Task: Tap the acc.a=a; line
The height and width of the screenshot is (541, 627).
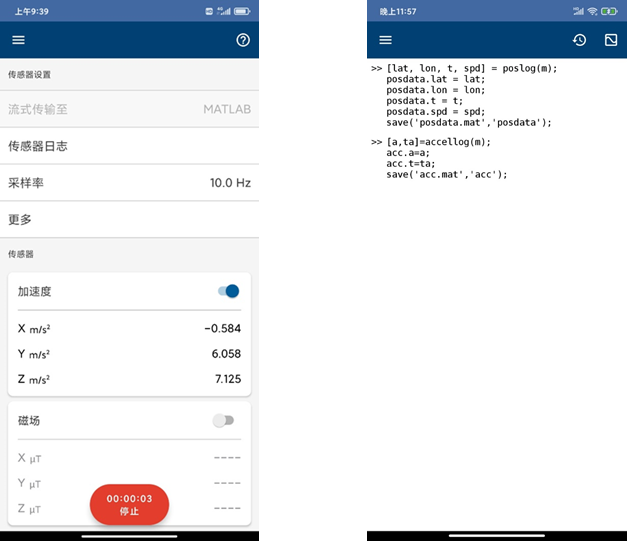Action: (408, 153)
